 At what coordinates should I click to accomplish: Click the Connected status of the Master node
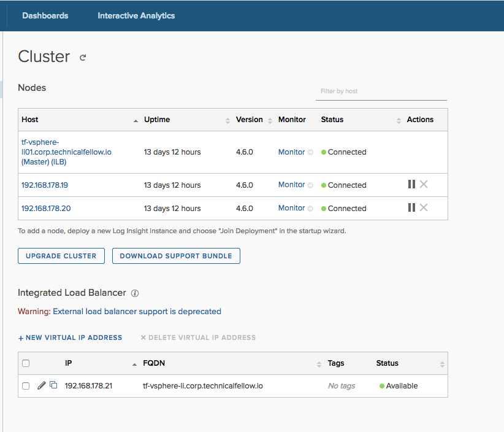(344, 152)
